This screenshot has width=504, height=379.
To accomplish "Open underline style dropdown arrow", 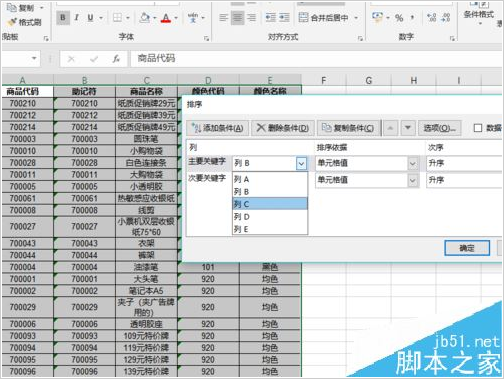I will tap(101, 18).
